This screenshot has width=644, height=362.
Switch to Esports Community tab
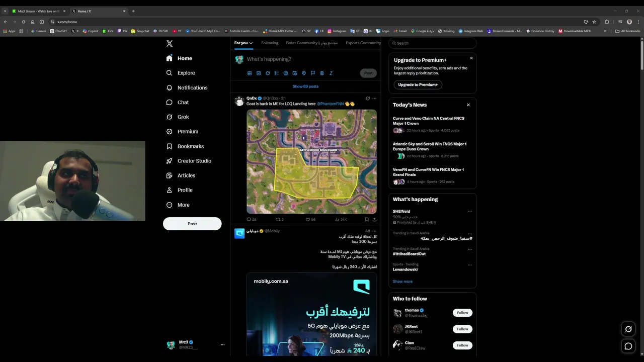pos(363,43)
